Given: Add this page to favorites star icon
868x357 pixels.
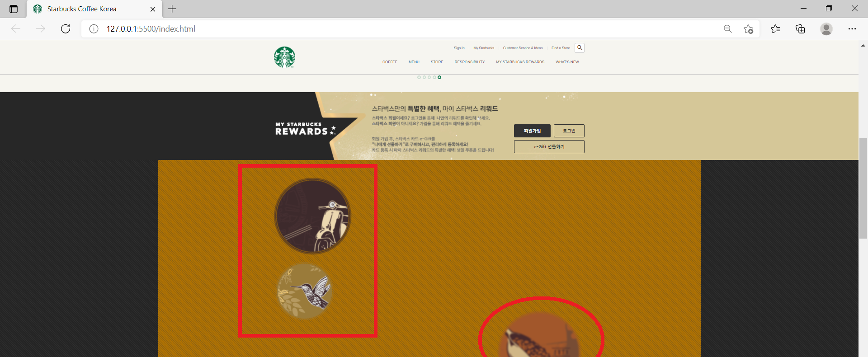Looking at the screenshot, I should (748, 29).
